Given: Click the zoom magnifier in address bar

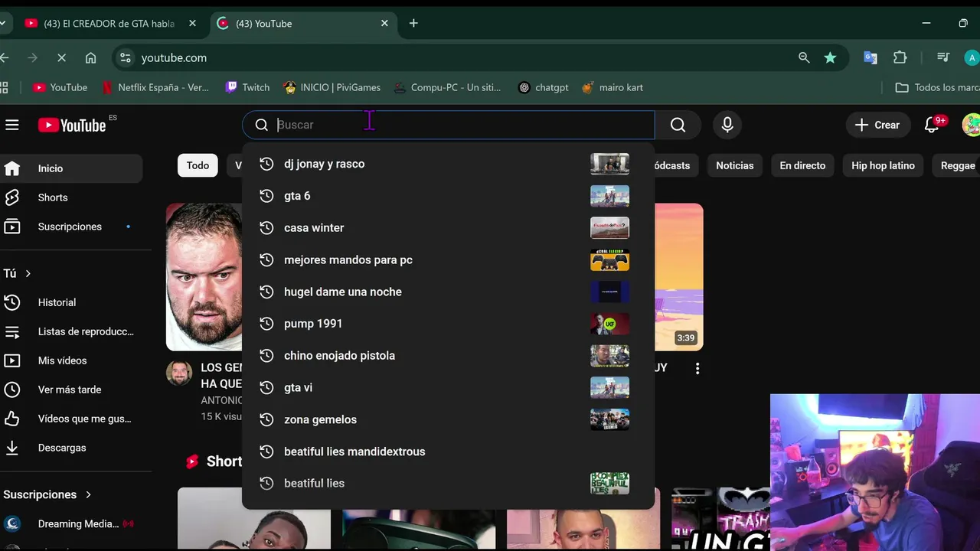Looking at the screenshot, I should [804, 57].
